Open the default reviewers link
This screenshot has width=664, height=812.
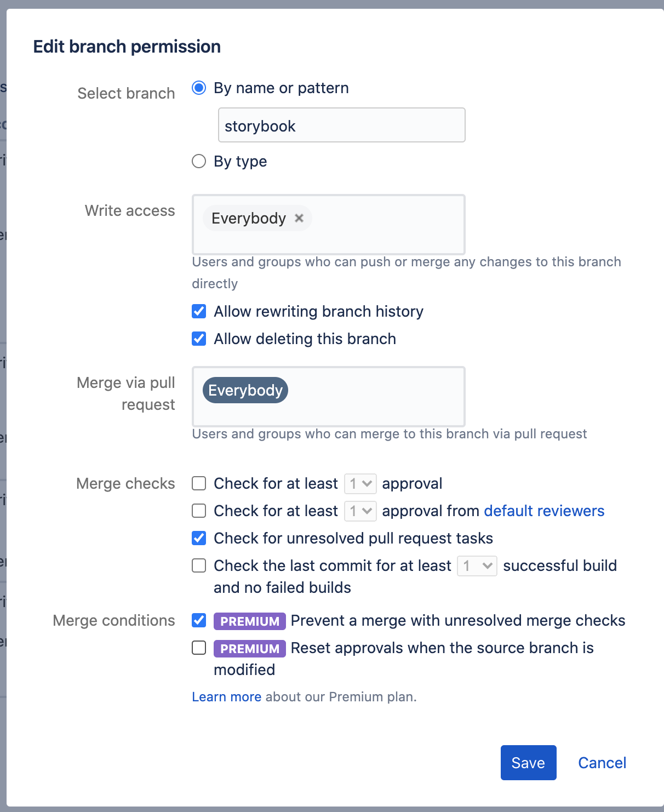[x=544, y=511]
